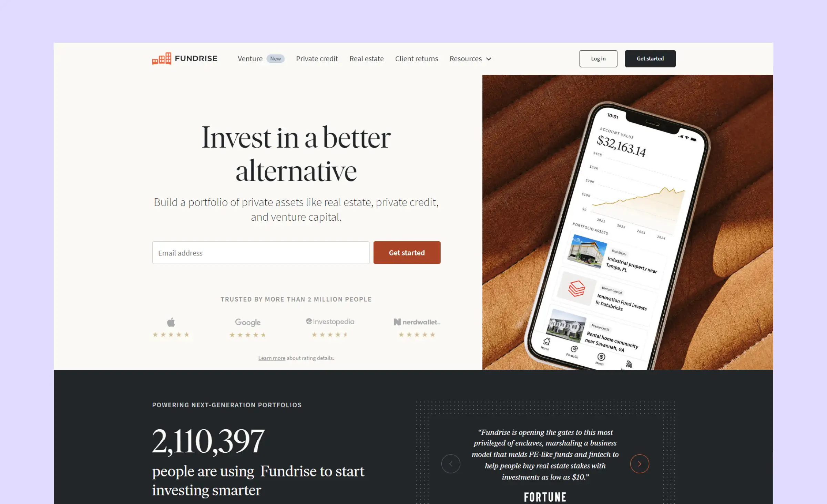Click the right carousel navigation arrow

click(x=640, y=464)
